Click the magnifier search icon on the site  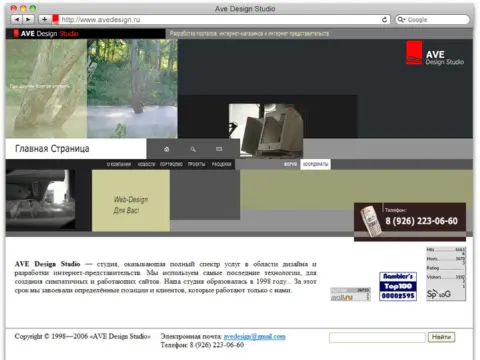193,149
